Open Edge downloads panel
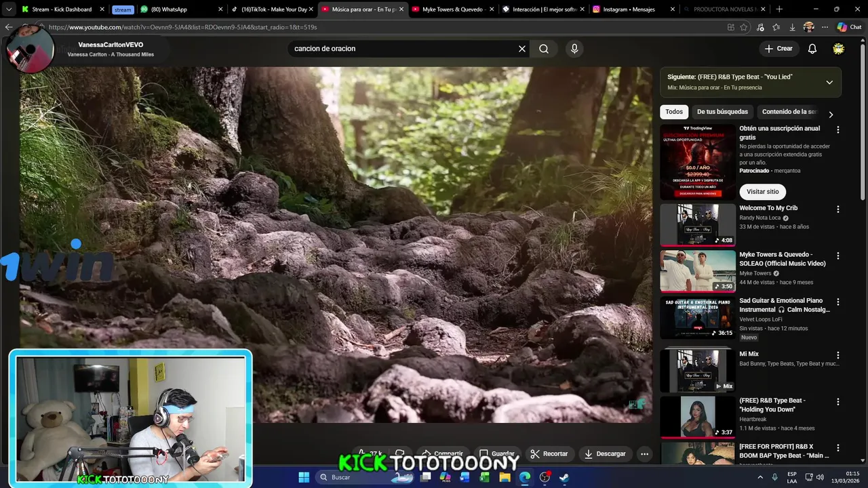 [x=792, y=27]
